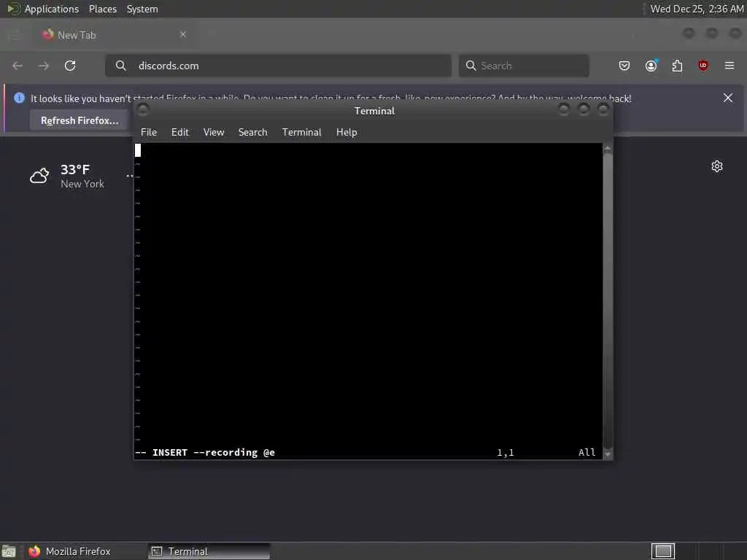Open the uBlock Origin extension icon
The height and width of the screenshot is (560, 747).
[703, 66]
